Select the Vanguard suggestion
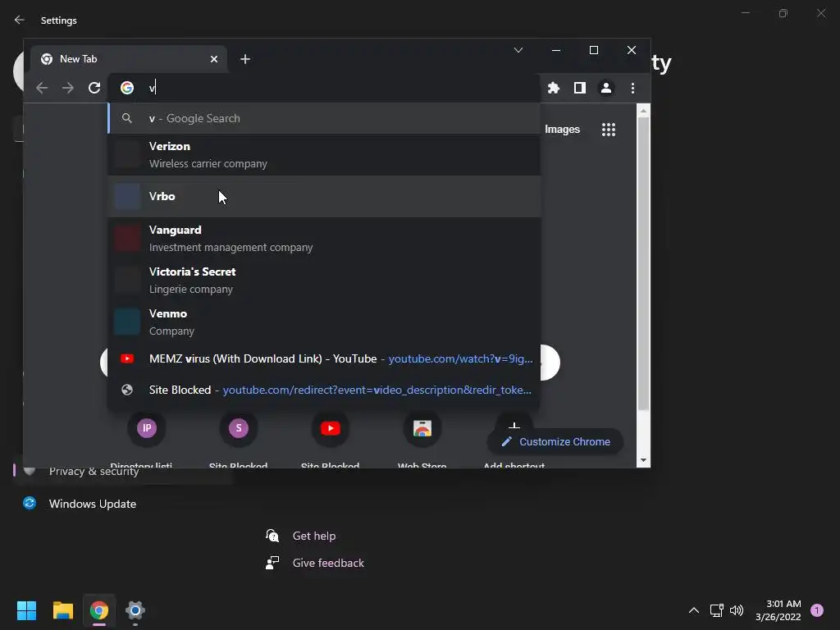Image resolution: width=840 pixels, height=630 pixels. pos(324,239)
